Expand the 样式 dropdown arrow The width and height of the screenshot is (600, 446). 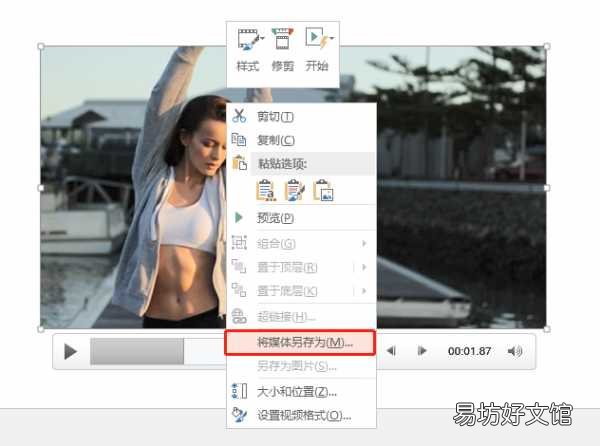pos(262,38)
